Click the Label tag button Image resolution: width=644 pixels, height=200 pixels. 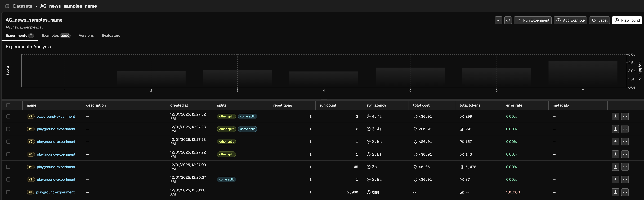coord(599,20)
